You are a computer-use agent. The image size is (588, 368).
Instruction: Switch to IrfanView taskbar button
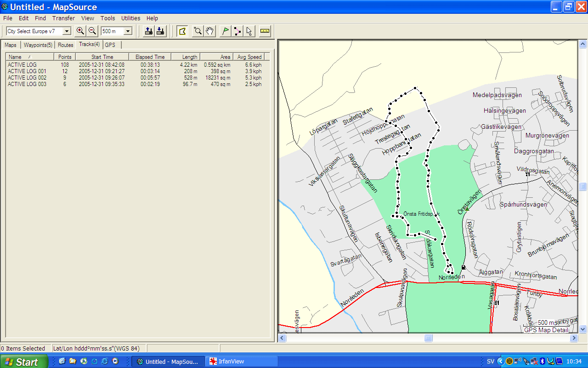(242, 362)
